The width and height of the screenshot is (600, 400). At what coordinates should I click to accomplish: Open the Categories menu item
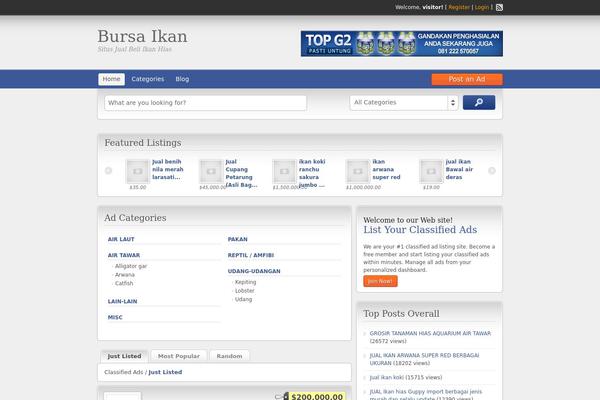(x=148, y=79)
